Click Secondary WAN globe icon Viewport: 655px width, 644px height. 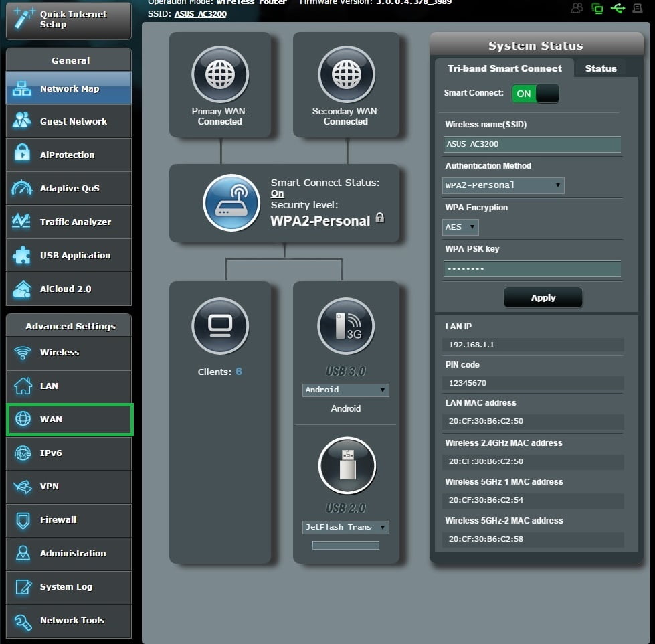[347, 74]
